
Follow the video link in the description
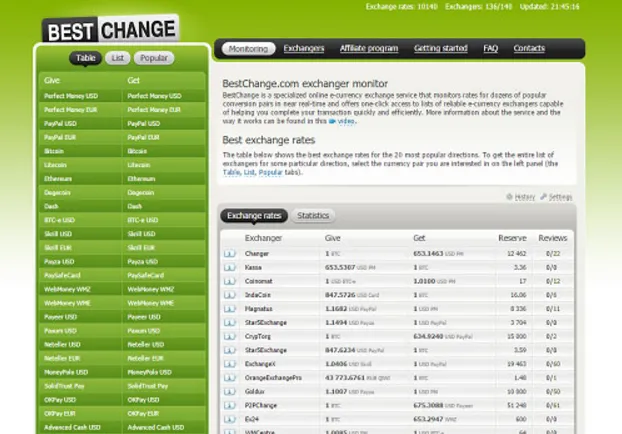click(346, 121)
